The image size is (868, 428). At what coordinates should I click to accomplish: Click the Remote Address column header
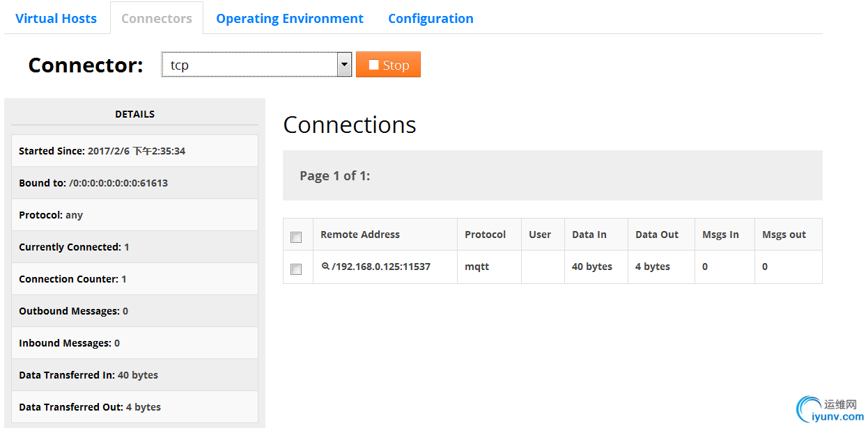360,235
